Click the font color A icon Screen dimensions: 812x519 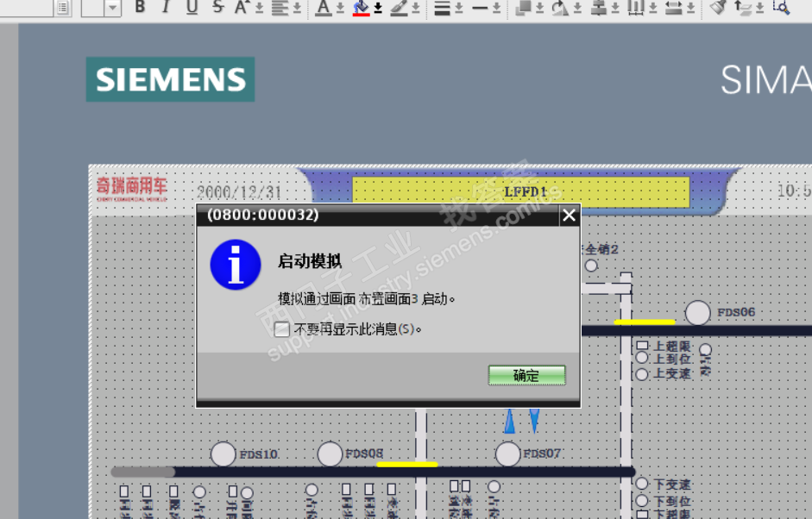(x=324, y=8)
